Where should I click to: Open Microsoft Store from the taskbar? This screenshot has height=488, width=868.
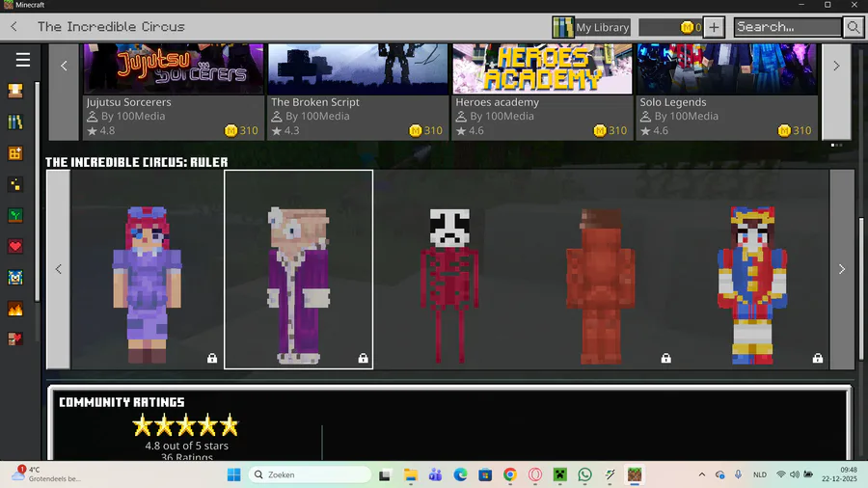coord(485,474)
